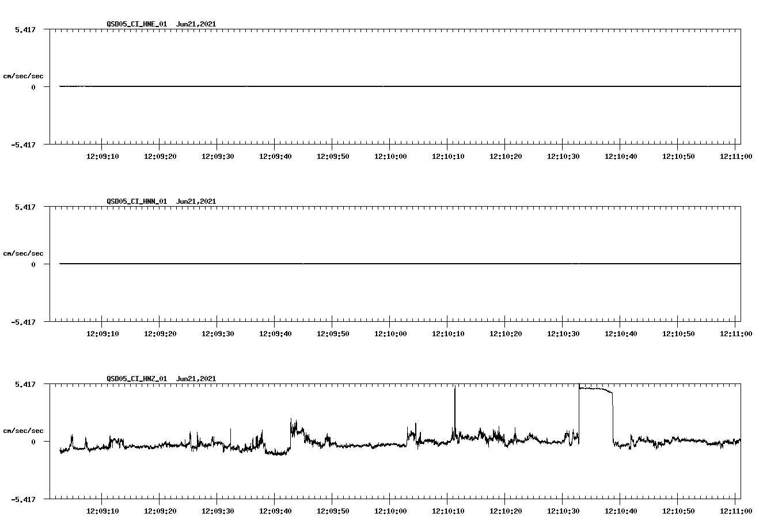Click the Jun21,2021 date in HNN title
This screenshot has height=532, width=782.
tap(196, 202)
